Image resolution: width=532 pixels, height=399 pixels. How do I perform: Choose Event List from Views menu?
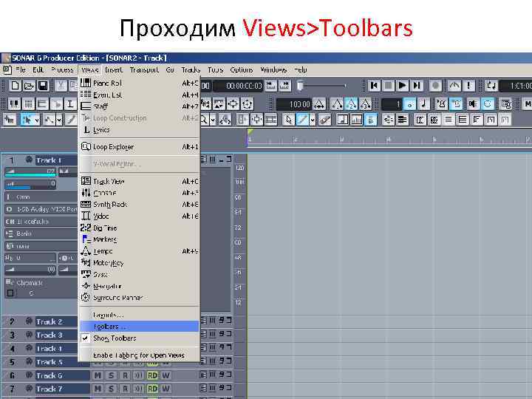tap(140, 95)
